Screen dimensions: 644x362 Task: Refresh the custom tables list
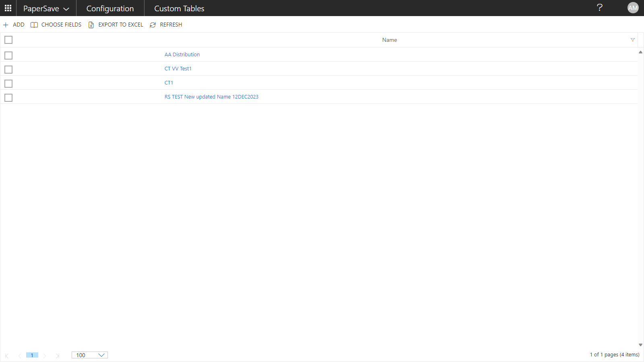coord(166,25)
